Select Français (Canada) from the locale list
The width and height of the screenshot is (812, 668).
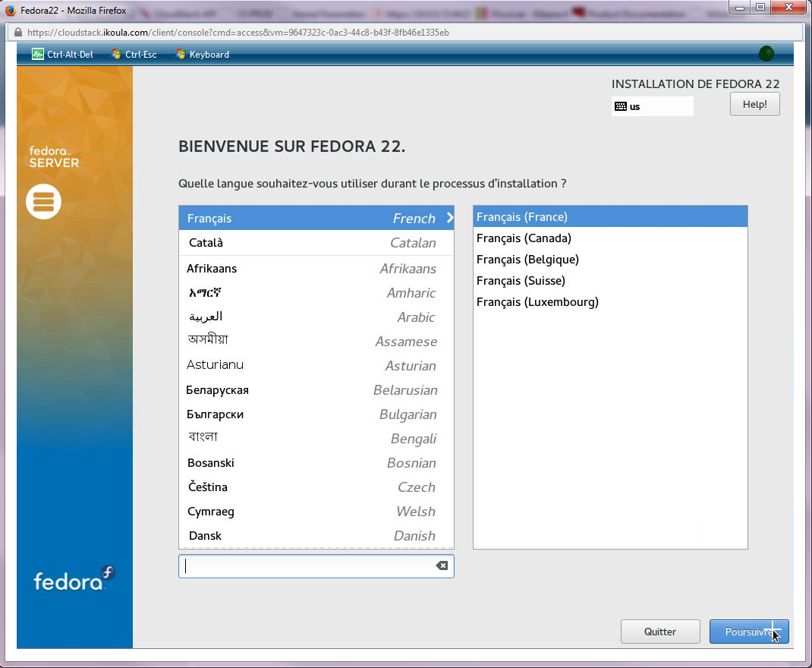point(525,238)
